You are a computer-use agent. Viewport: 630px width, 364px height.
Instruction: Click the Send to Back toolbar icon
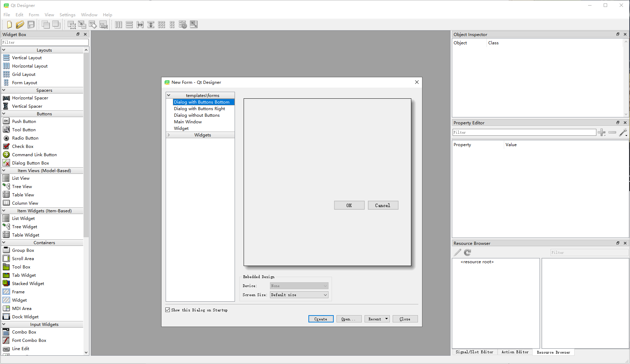[56, 25]
